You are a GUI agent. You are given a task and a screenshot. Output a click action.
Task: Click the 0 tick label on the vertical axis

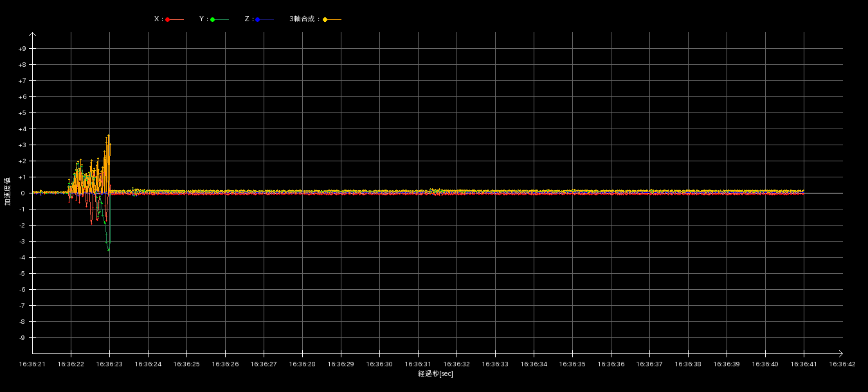(23, 193)
